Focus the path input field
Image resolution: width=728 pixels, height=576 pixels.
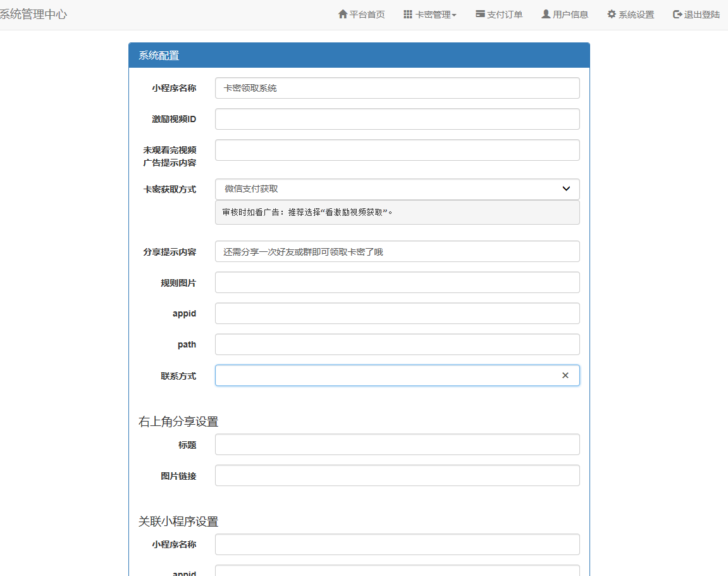(397, 344)
